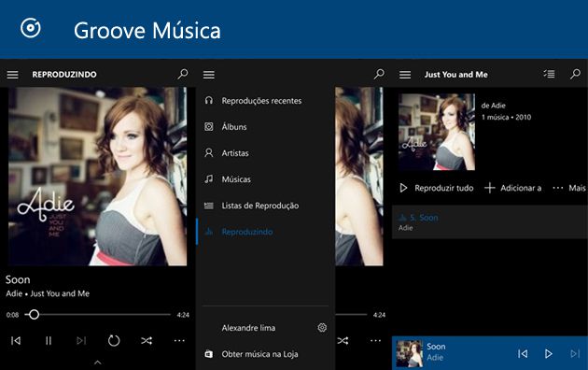Open Alexandre lima account entry
Screen dimensions: 588x370
coord(248,328)
